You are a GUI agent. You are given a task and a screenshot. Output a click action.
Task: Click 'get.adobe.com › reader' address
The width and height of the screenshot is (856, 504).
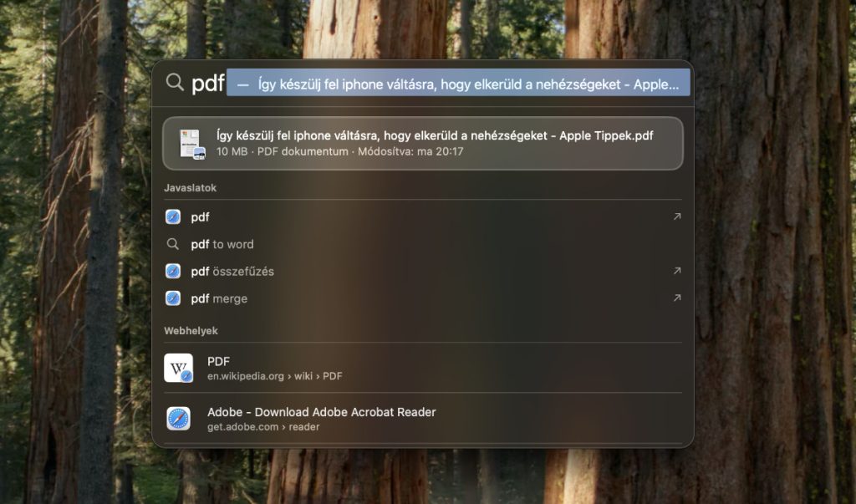[263, 427]
